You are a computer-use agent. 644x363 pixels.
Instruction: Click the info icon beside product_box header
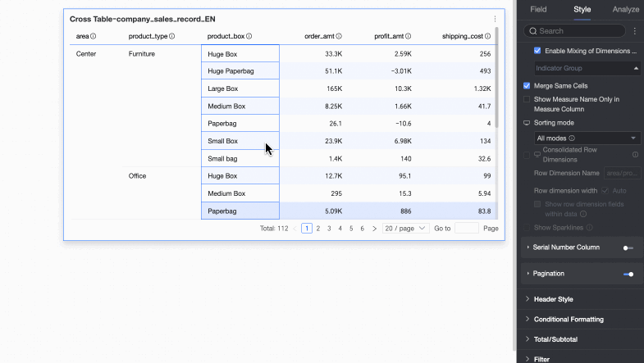[249, 36]
